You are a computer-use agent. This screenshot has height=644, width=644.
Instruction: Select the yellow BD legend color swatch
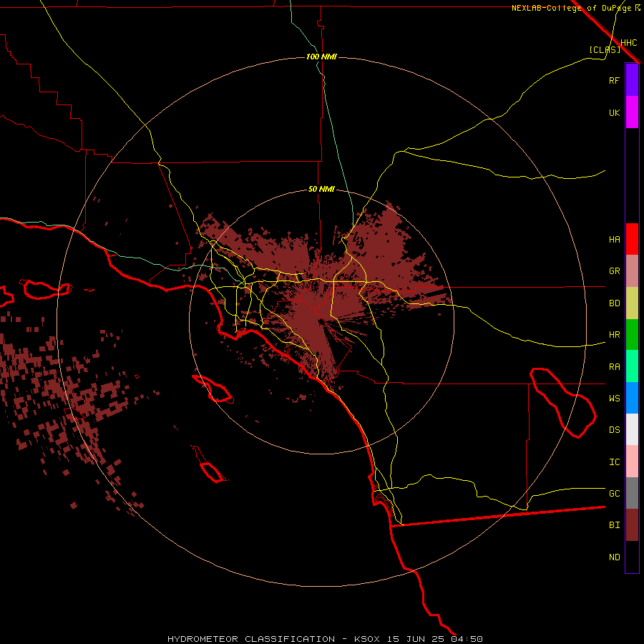632,303
